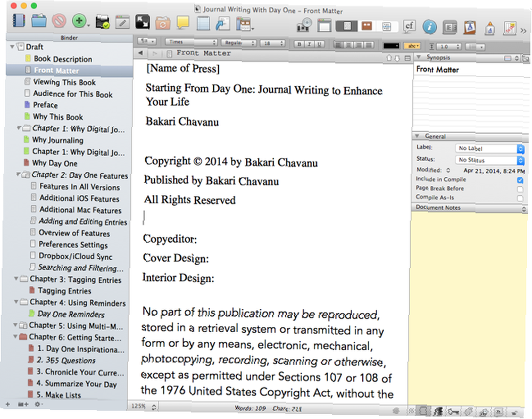Select Preface document in binder
The height and width of the screenshot is (419, 532).
(x=45, y=105)
